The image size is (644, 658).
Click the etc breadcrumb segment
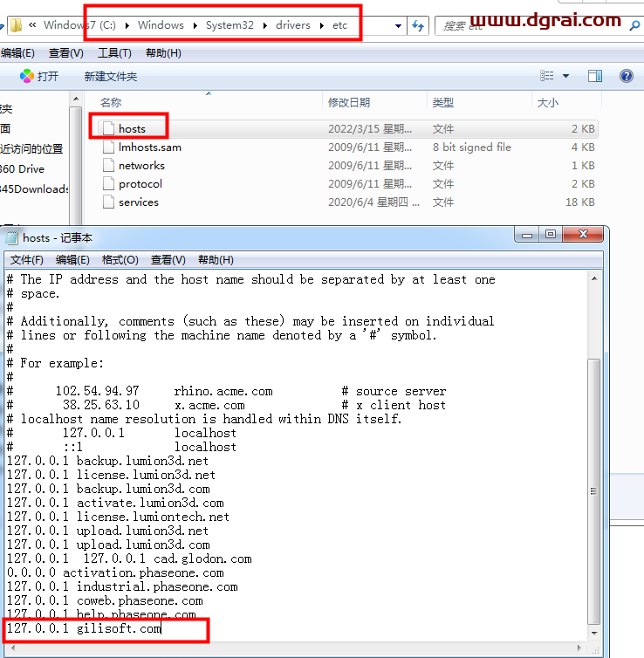[339, 25]
